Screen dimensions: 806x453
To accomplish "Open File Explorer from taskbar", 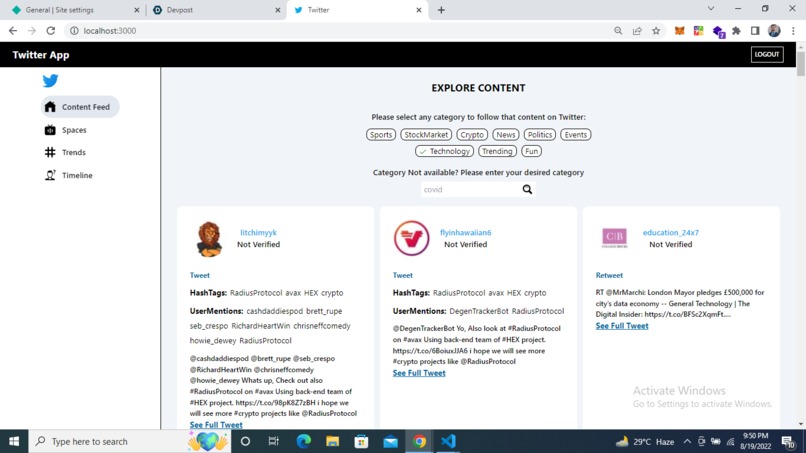I will pyautogui.click(x=333, y=441).
